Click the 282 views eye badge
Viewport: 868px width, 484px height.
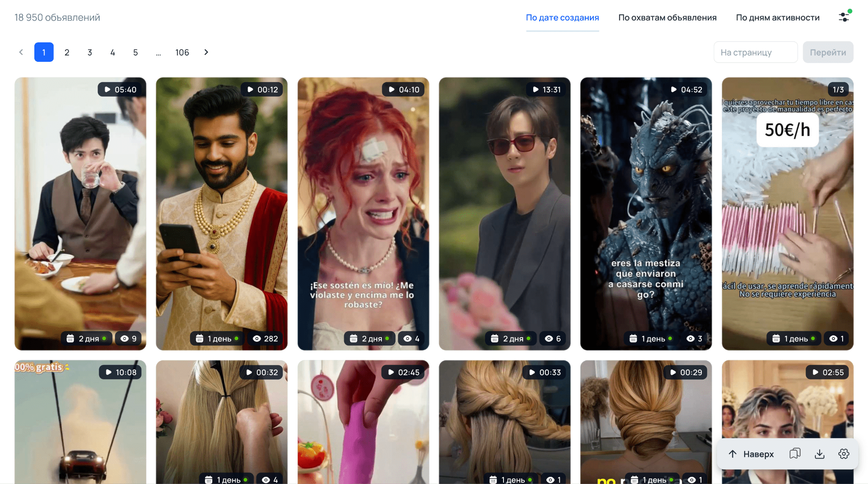pos(265,338)
